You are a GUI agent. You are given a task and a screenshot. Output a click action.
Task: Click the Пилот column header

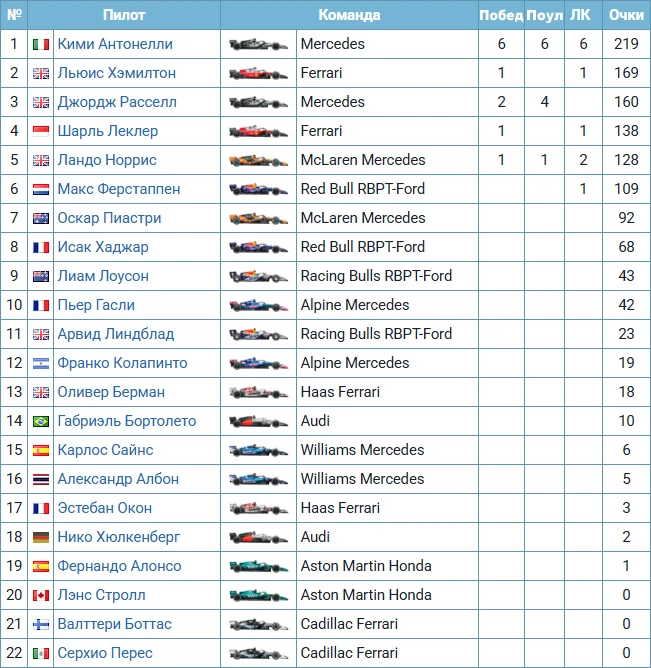tap(124, 15)
